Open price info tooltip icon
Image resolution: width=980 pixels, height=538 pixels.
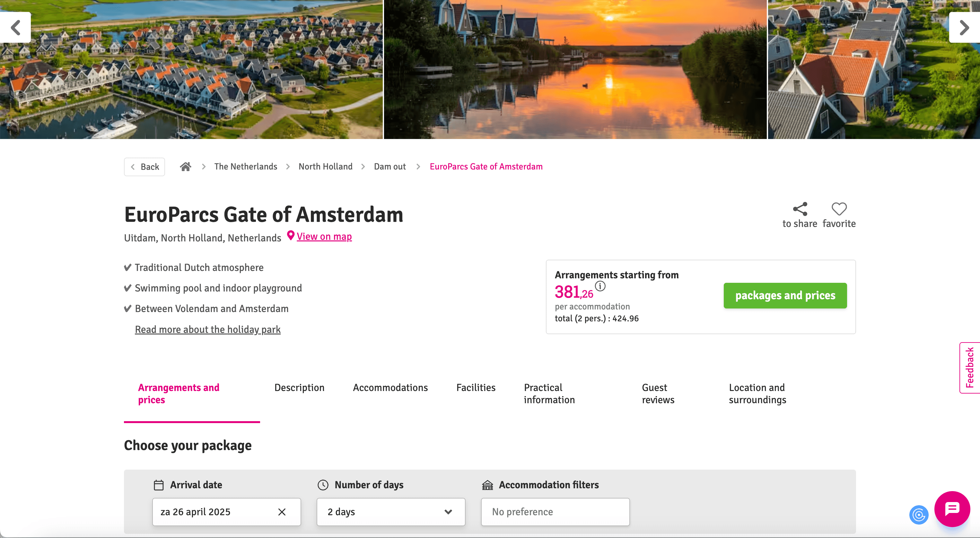[600, 286]
